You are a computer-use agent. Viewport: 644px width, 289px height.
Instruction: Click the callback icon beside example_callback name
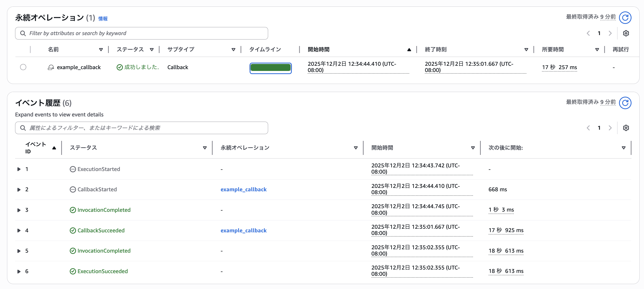pyautogui.click(x=51, y=68)
